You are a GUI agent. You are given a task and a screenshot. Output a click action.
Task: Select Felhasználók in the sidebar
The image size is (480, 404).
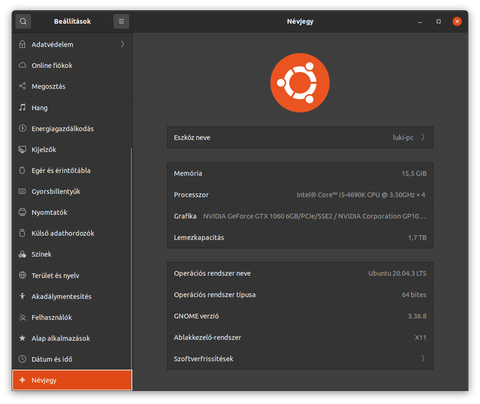click(x=72, y=317)
